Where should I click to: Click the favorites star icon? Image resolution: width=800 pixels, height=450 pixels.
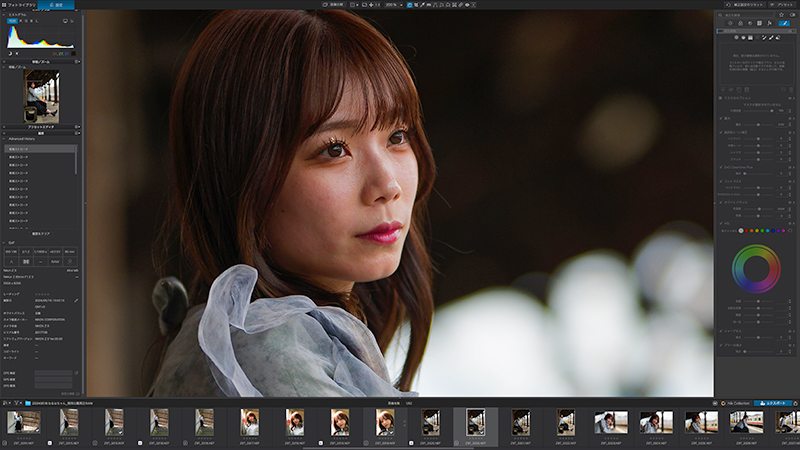781,15
